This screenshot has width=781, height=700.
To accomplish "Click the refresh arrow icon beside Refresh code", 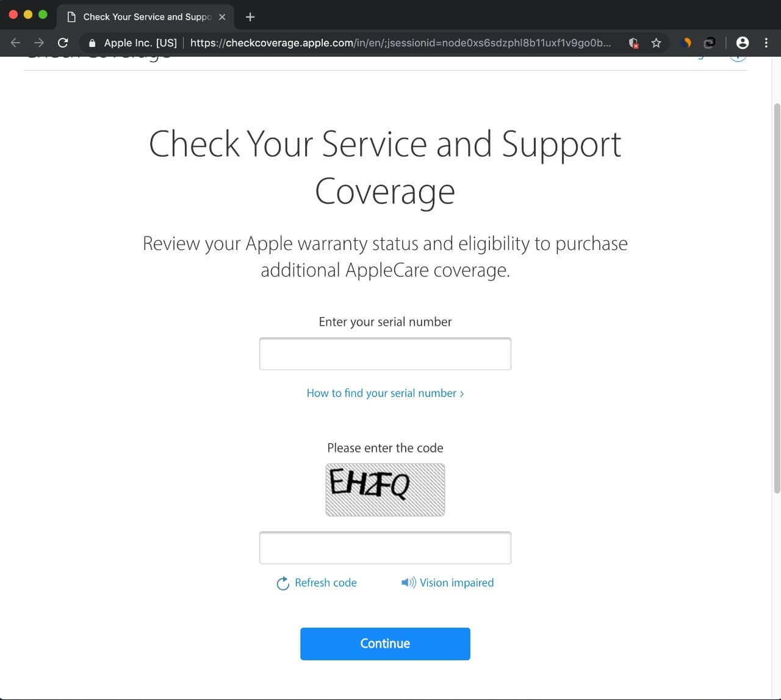I will coord(283,584).
